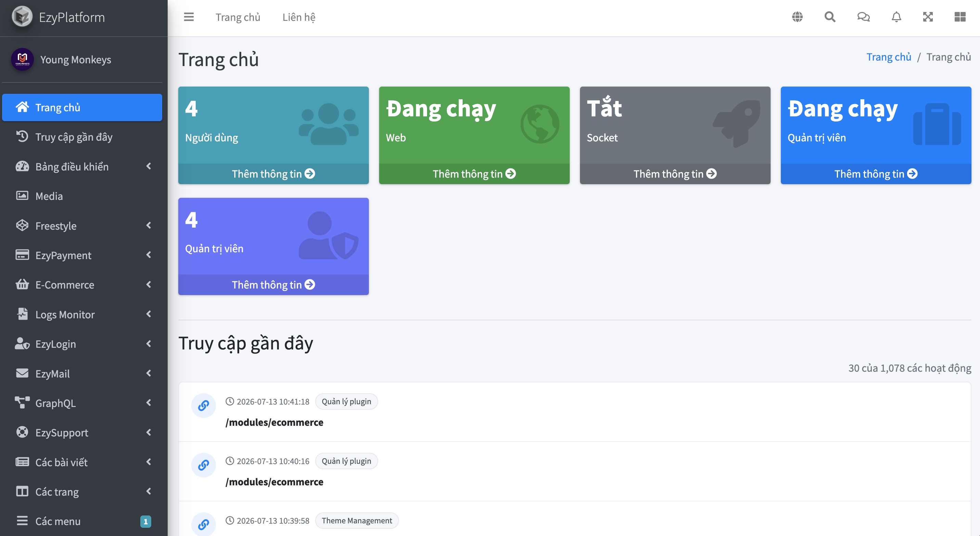
Task: Expand the Logs Monitor submenu chevron
Action: (149, 314)
